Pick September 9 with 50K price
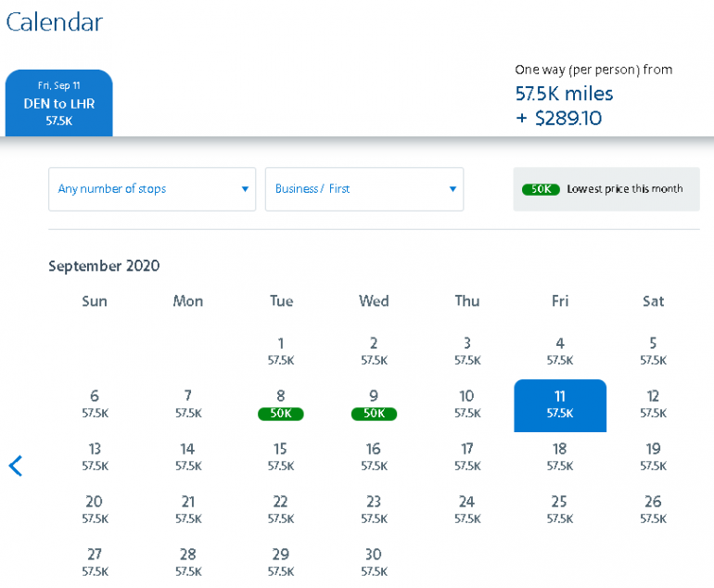Viewport: 714px width, 588px height. pyautogui.click(x=374, y=404)
